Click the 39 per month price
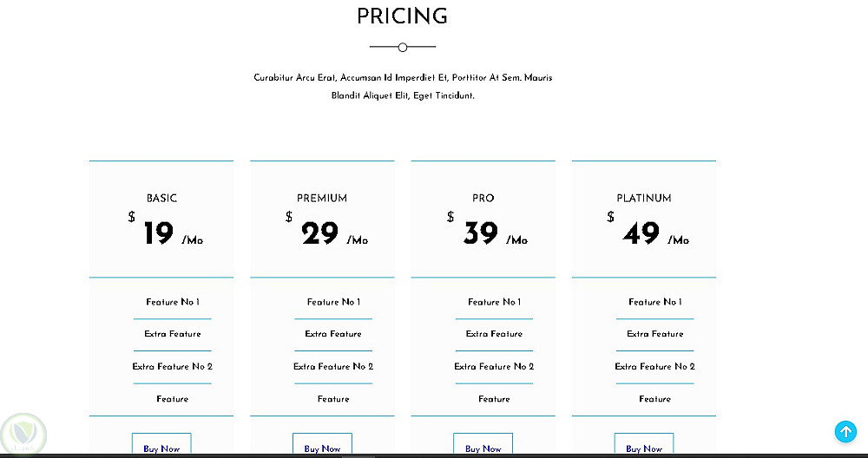The height and width of the screenshot is (458, 868). tap(482, 234)
